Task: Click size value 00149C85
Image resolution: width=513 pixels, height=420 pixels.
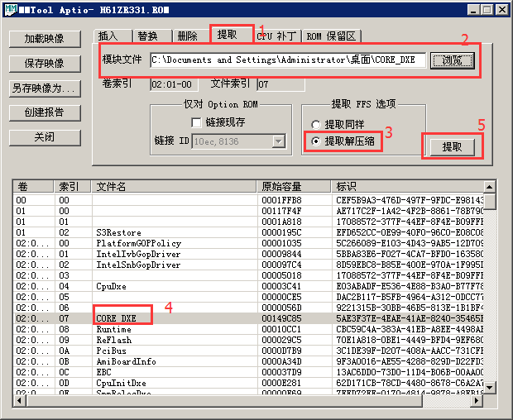Action: click(281, 318)
